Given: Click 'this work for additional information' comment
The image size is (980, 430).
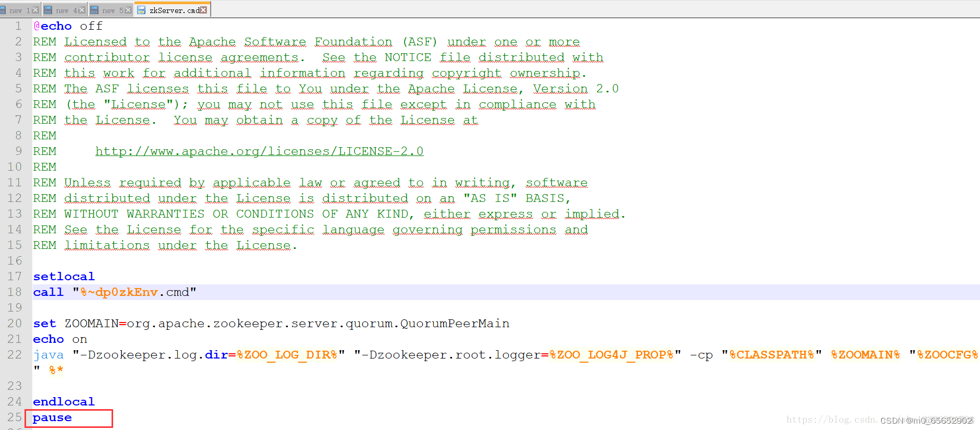Looking at the screenshot, I should coord(205,73).
